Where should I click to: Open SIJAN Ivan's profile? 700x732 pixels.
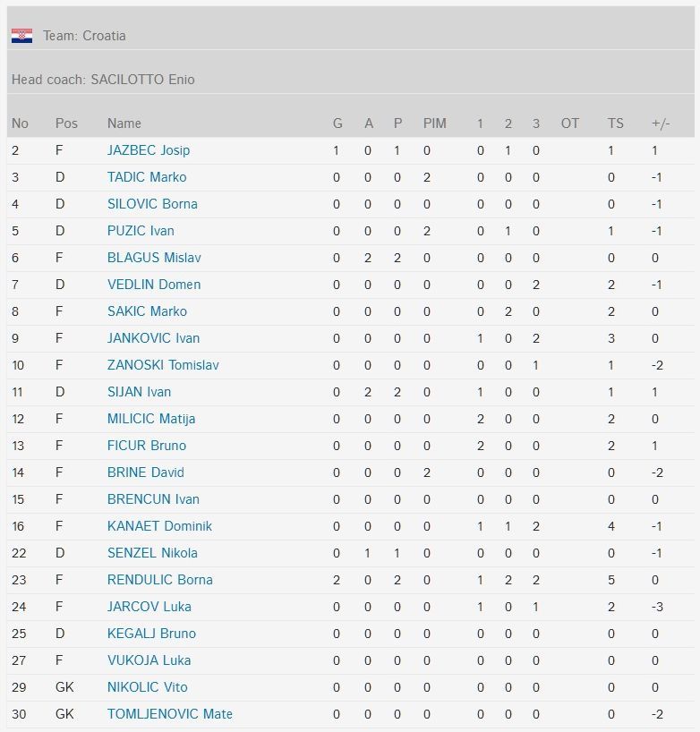coord(139,392)
